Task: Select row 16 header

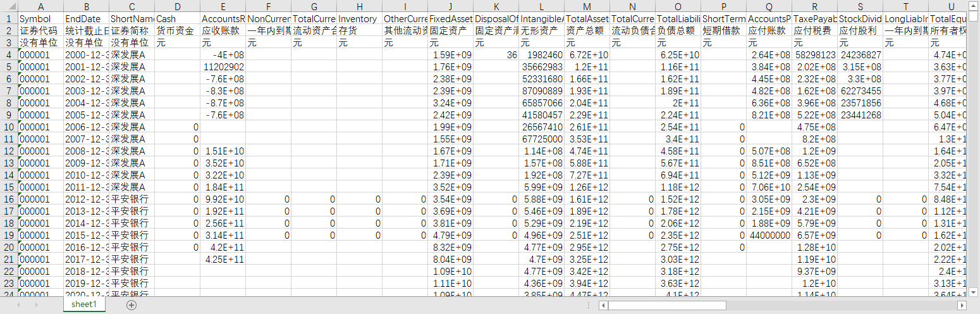Action: tap(9, 199)
